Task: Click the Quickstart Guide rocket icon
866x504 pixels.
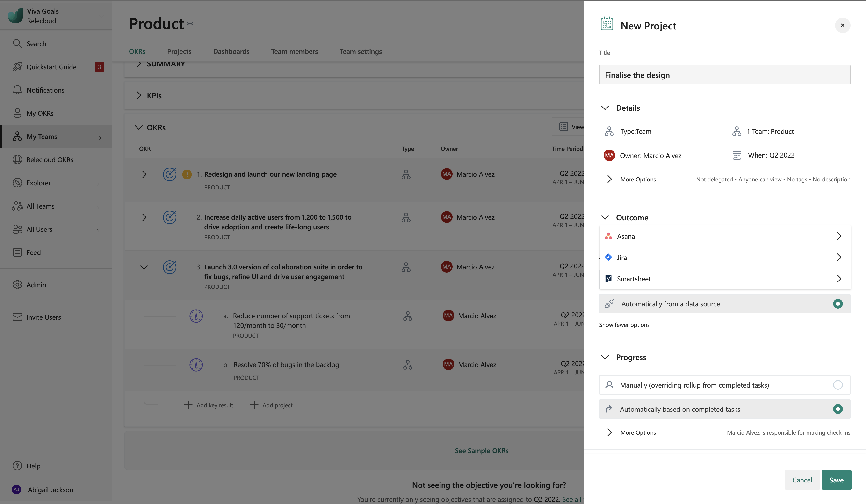Action: click(x=17, y=67)
